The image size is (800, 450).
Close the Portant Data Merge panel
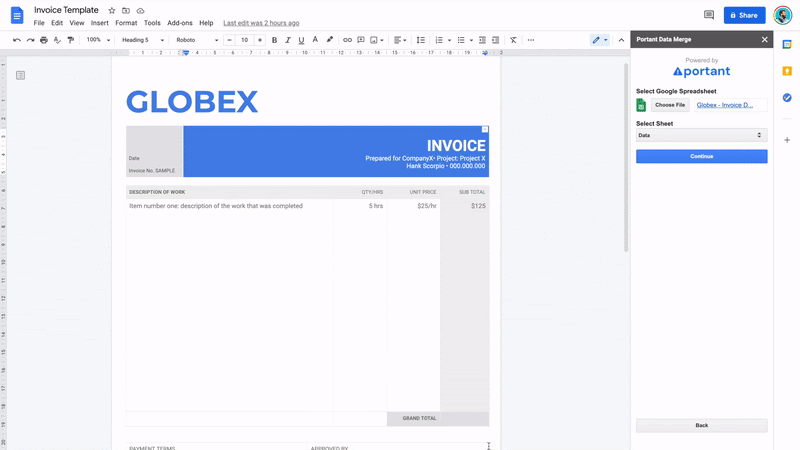764,39
